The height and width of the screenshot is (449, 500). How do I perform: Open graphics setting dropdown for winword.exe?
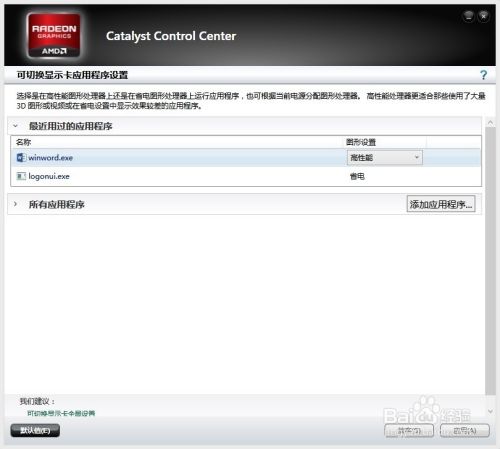click(385, 157)
